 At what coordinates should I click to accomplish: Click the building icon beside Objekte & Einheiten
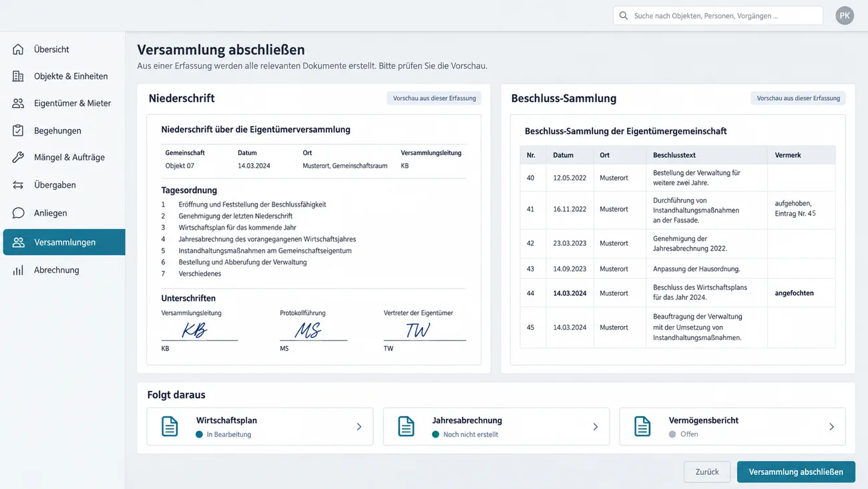[x=18, y=76]
